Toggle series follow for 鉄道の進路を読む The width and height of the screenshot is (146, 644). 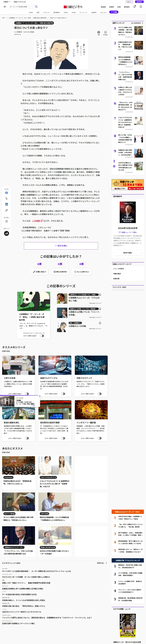tap(27, 438)
